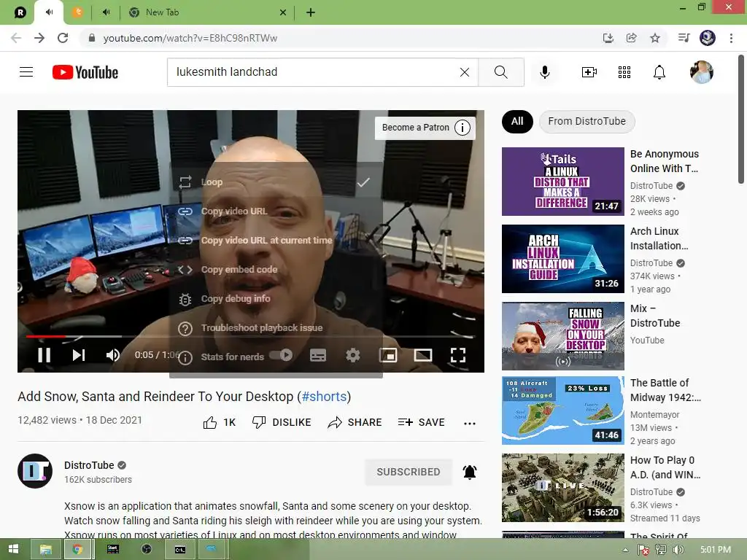Enter full screen mode
Screen dimensions: 747x560
click(x=458, y=355)
